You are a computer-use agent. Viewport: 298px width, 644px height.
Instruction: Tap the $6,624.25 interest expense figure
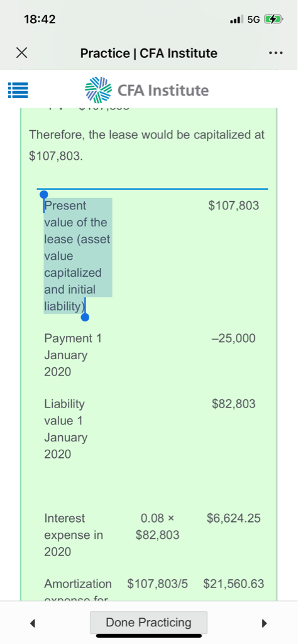233,518
